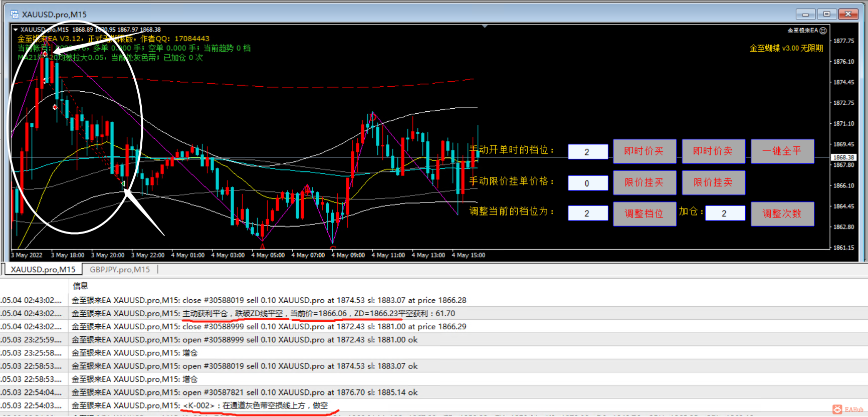Click price scale label 1862.80
This screenshot has width=868, height=417.
coord(843,227)
